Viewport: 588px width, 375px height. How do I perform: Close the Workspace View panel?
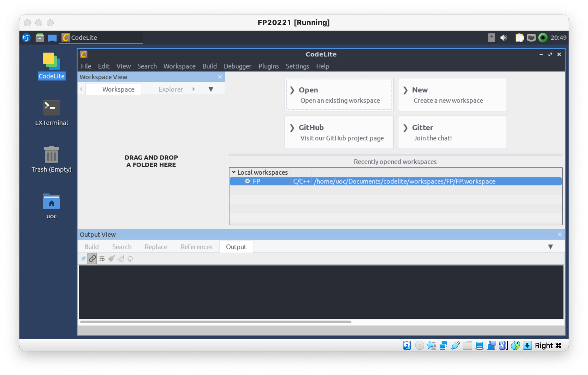point(220,77)
